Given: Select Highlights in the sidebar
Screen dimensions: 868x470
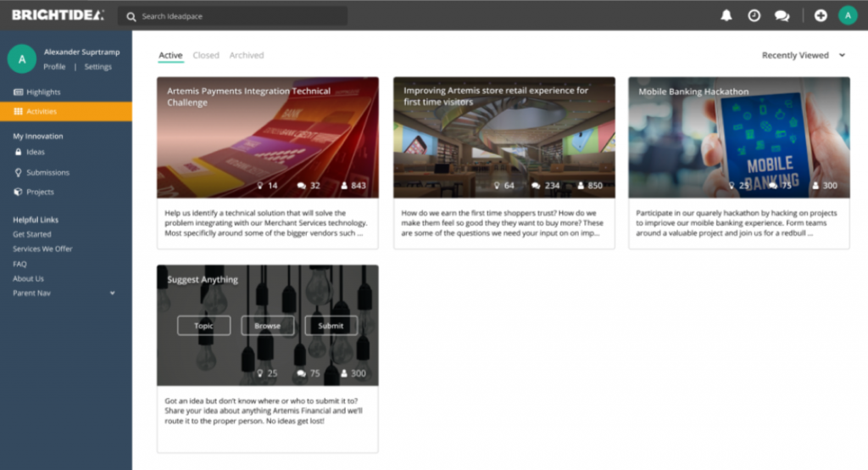Looking at the screenshot, I should click(x=43, y=92).
